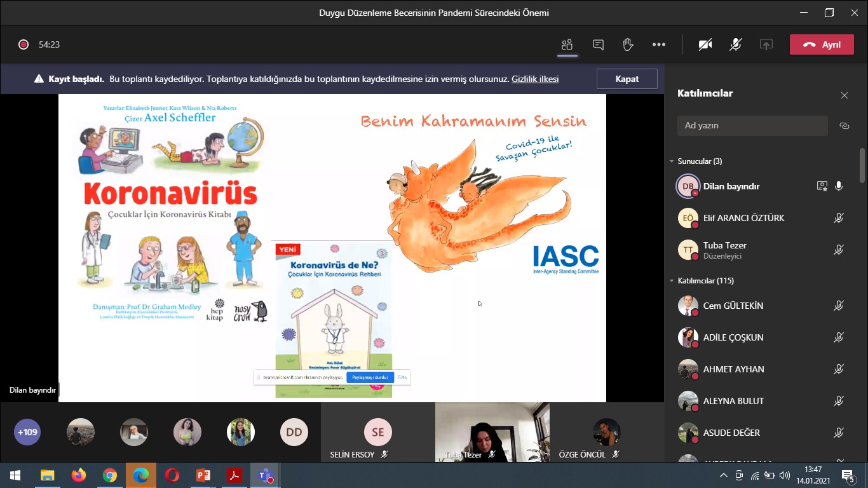Viewport: 868px width, 488px height.
Task: Open the clock and calendar showing 13:47
Action: [813, 475]
